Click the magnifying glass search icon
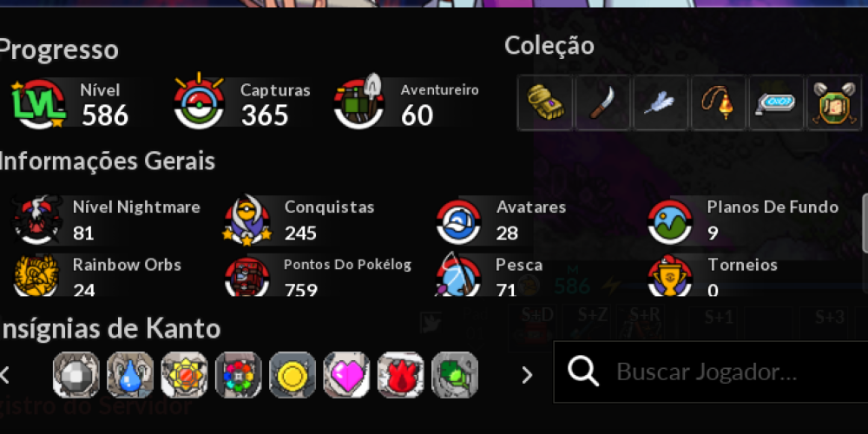Viewport: 868px width, 434px height. click(583, 372)
